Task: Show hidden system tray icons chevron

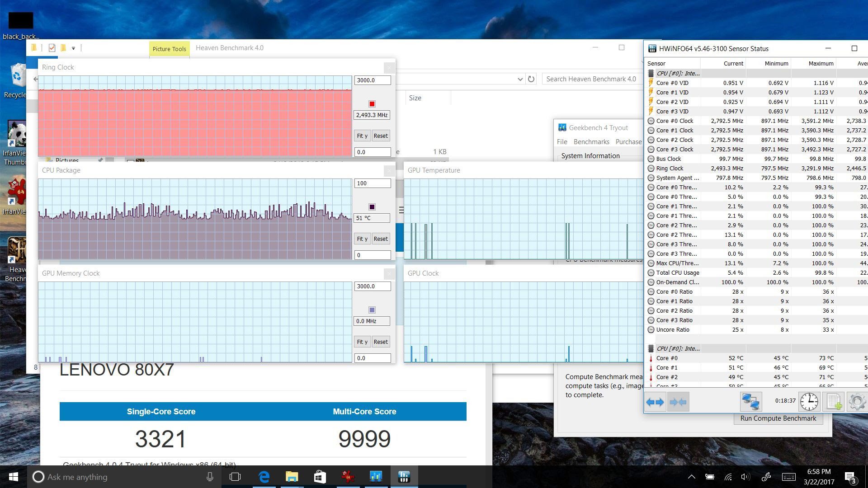Action: pyautogui.click(x=692, y=477)
